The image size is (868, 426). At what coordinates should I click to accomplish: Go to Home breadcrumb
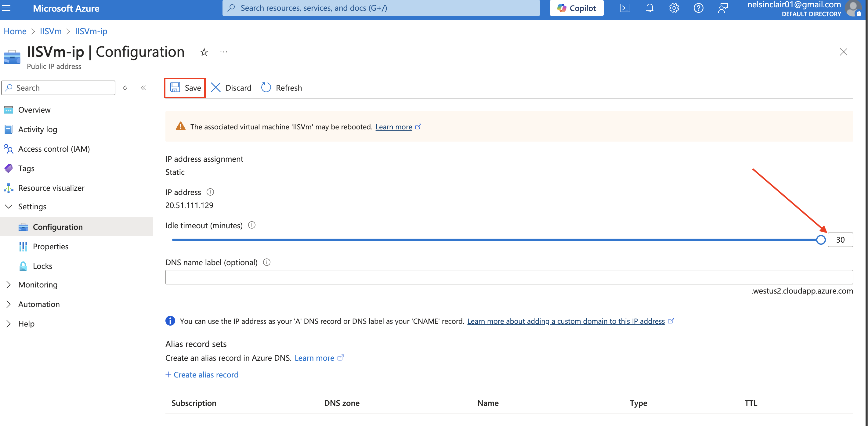[x=15, y=31]
